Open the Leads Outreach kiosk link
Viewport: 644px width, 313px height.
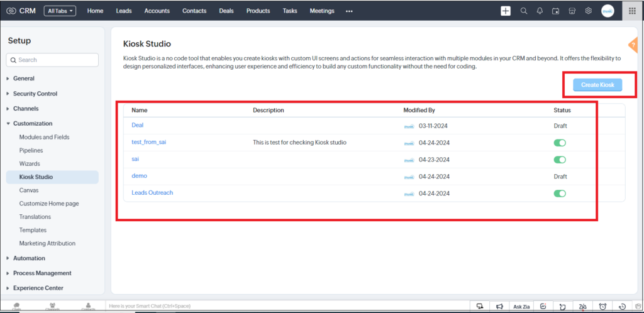point(152,192)
